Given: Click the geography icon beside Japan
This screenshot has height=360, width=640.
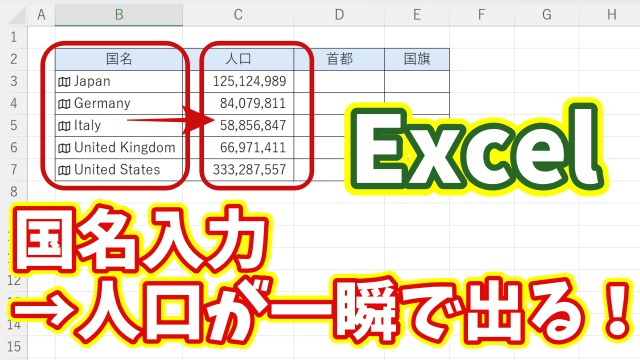Looking at the screenshot, I should [64, 82].
